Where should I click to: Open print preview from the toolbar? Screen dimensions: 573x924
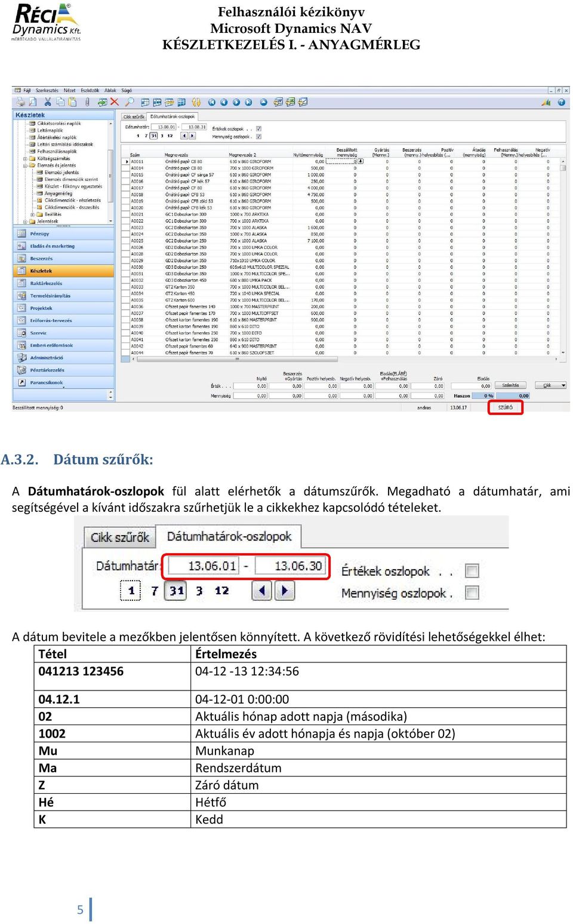coord(33,102)
